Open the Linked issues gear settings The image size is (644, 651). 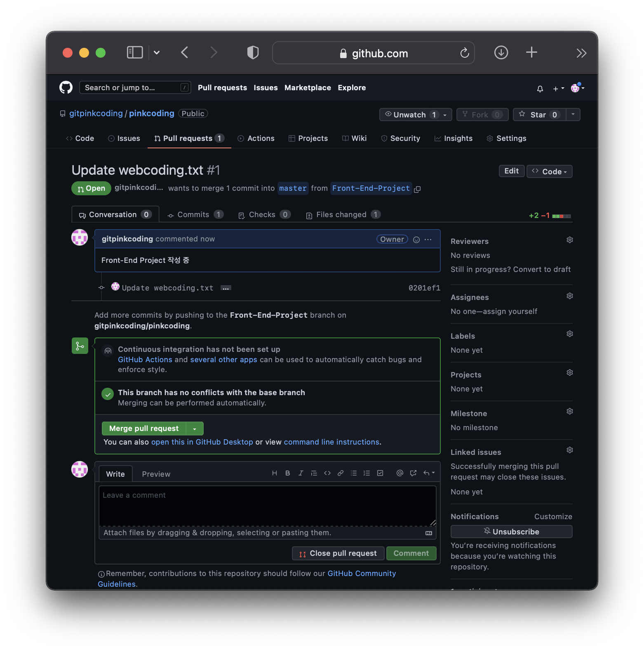coord(570,450)
